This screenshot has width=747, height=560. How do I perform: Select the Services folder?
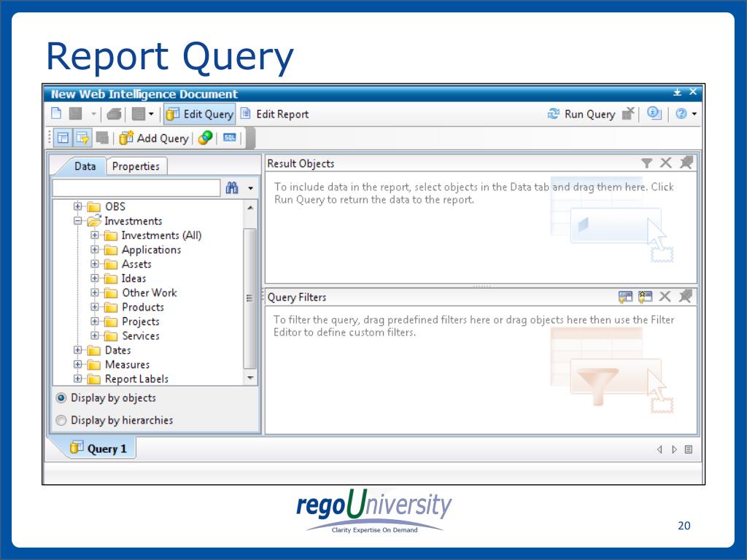pyautogui.click(x=140, y=335)
